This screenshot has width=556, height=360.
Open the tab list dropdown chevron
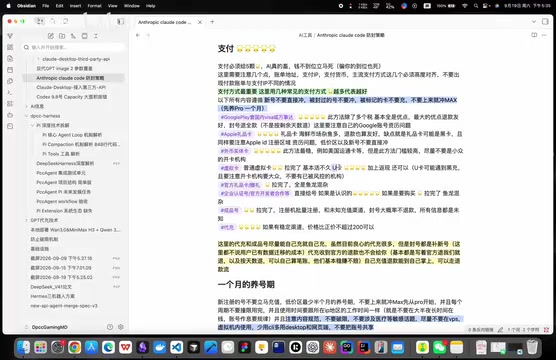[534, 22]
